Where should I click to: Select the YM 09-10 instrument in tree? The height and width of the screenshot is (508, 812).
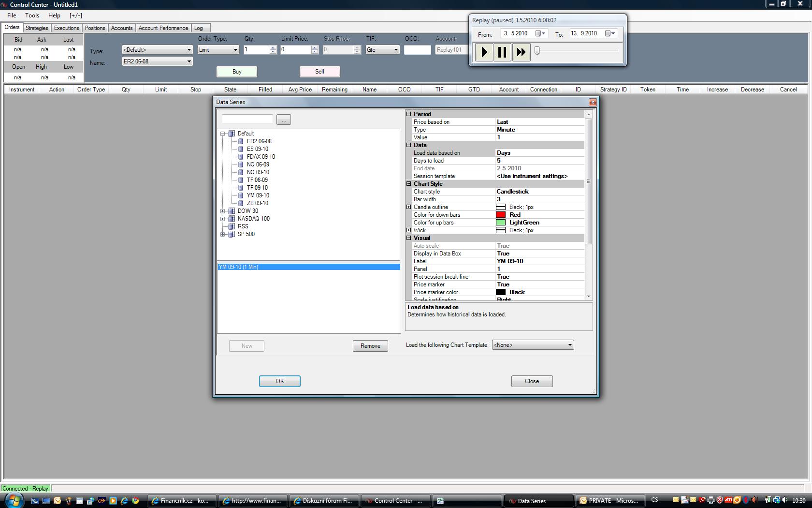[258, 195]
